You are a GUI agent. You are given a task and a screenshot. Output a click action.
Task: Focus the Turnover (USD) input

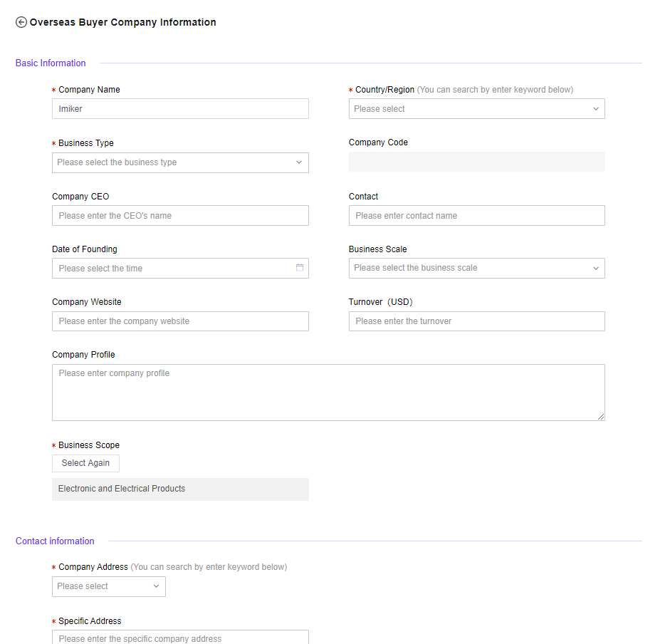click(x=476, y=321)
